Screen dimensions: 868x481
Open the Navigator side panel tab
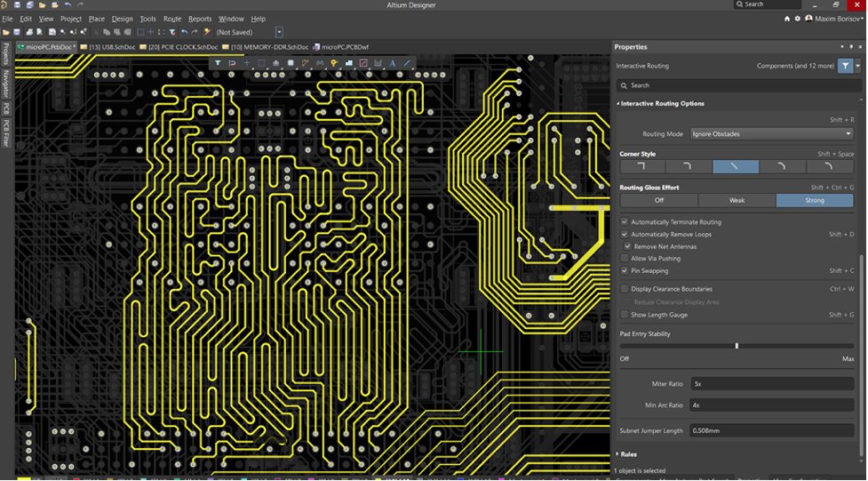tap(5, 84)
